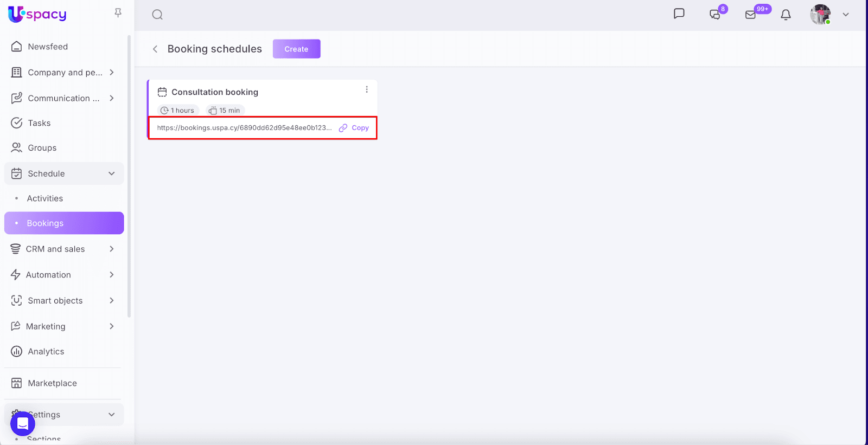Copy the booking link
This screenshot has width=868, height=445.
click(x=354, y=128)
